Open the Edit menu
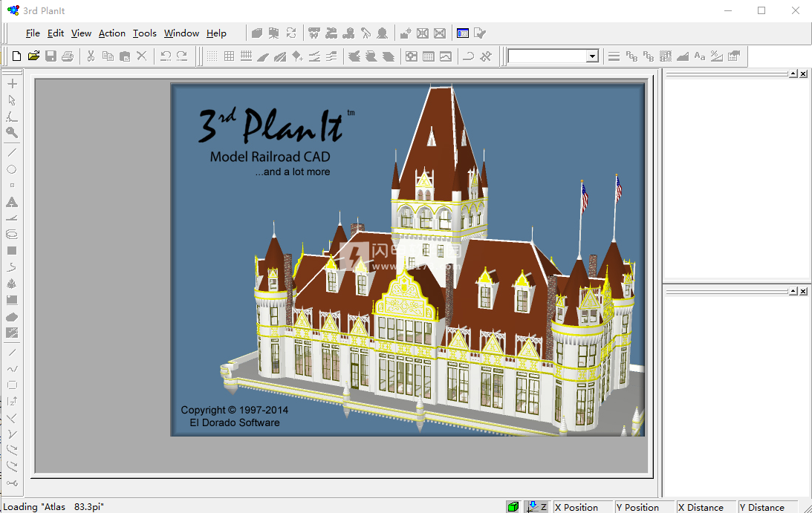The width and height of the screenshot is (812, 513). [x=56, y=33]
